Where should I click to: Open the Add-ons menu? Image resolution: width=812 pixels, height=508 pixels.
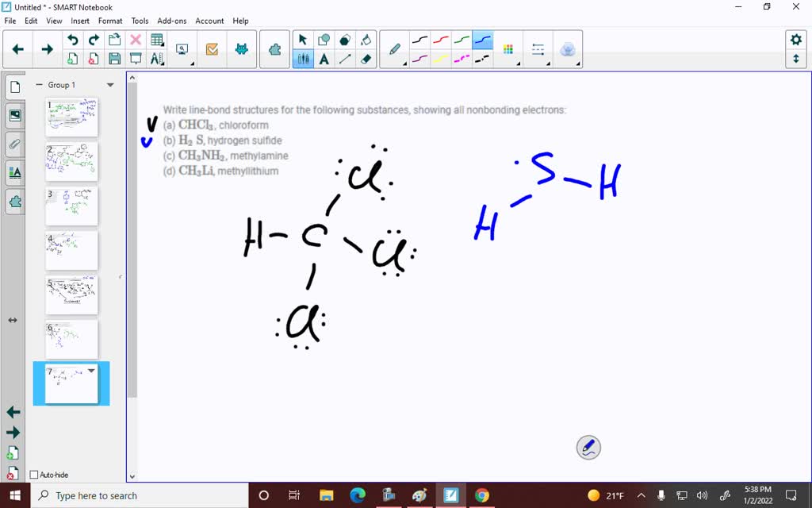pyautogui.click(x=171, y=21)
